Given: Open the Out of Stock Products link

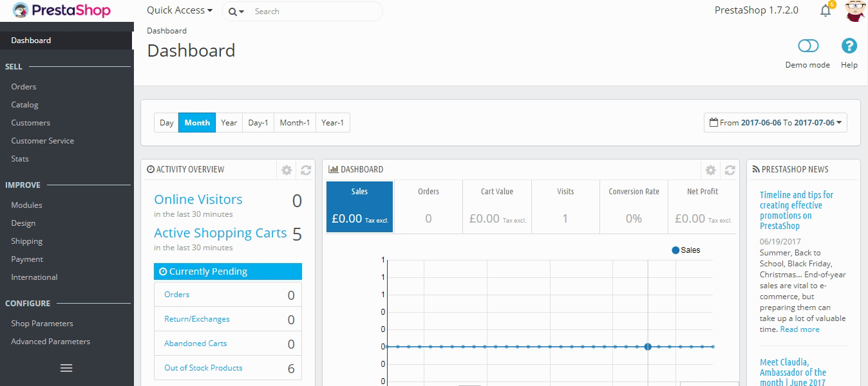Looking at the screenshot, I should coord(203,368).
